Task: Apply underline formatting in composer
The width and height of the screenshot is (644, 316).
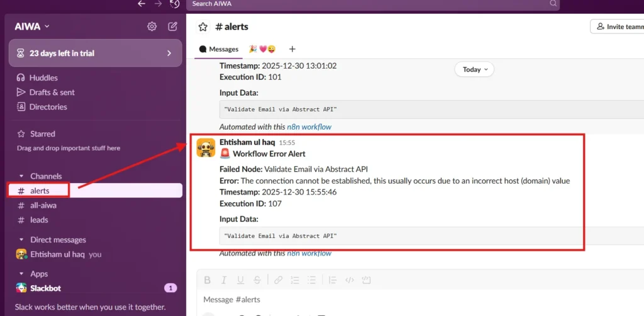Action: pyautogui.click(x=241, y=280)
